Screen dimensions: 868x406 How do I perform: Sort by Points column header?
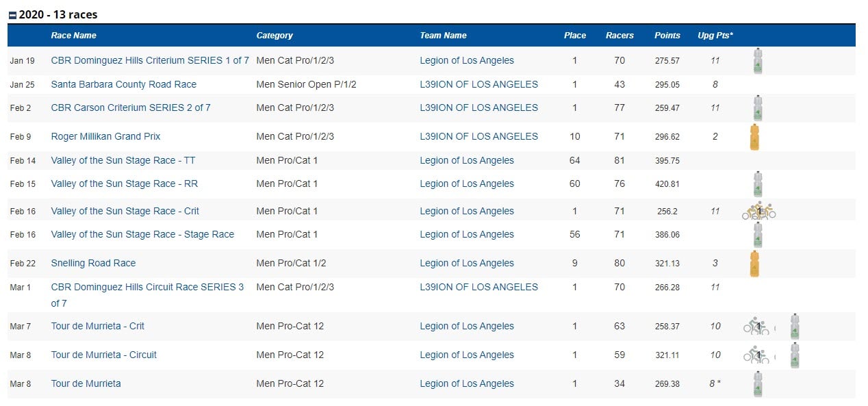pos(667,36)
